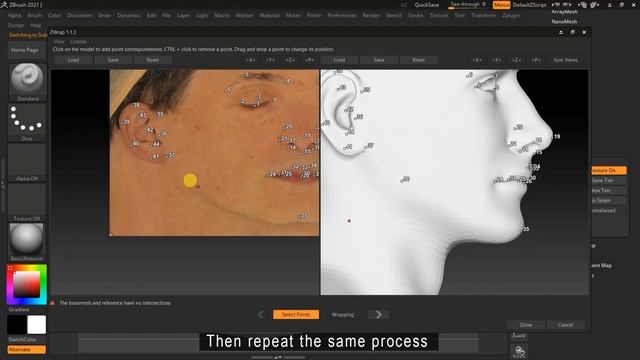Adjust the See-through slider

point(467,5)
